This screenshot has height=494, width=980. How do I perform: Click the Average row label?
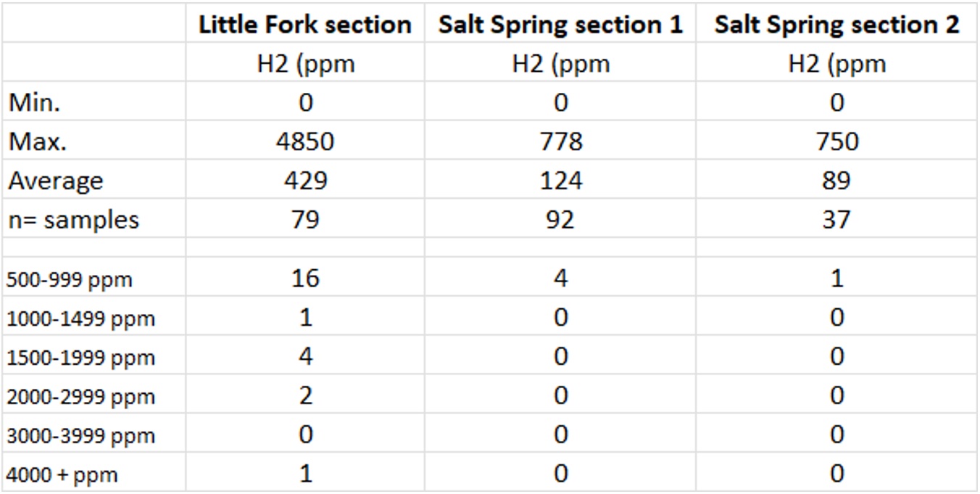[56, 181]
